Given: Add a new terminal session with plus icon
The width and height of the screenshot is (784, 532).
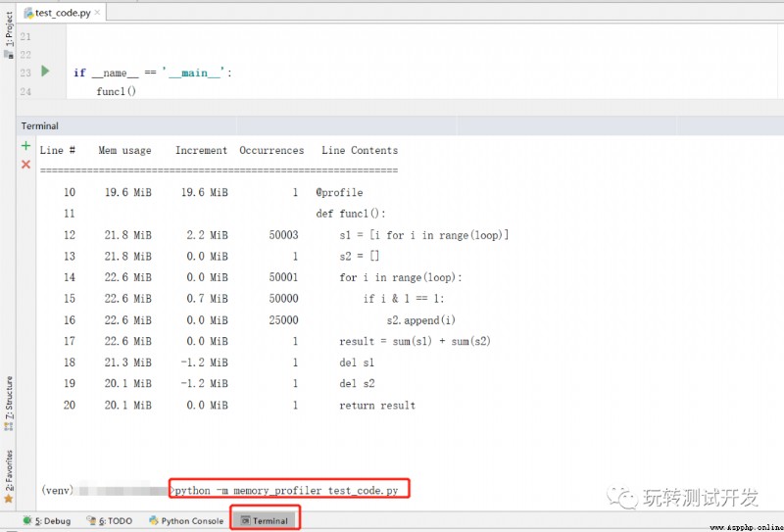Looking at the screenshot, I should pos(26,146).
